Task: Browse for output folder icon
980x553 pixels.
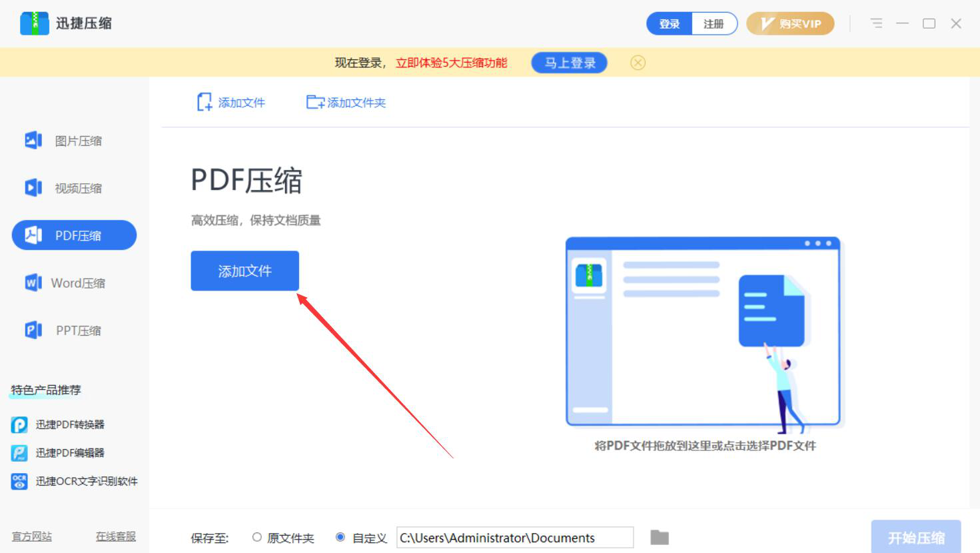Action: (x=660, y=537)
